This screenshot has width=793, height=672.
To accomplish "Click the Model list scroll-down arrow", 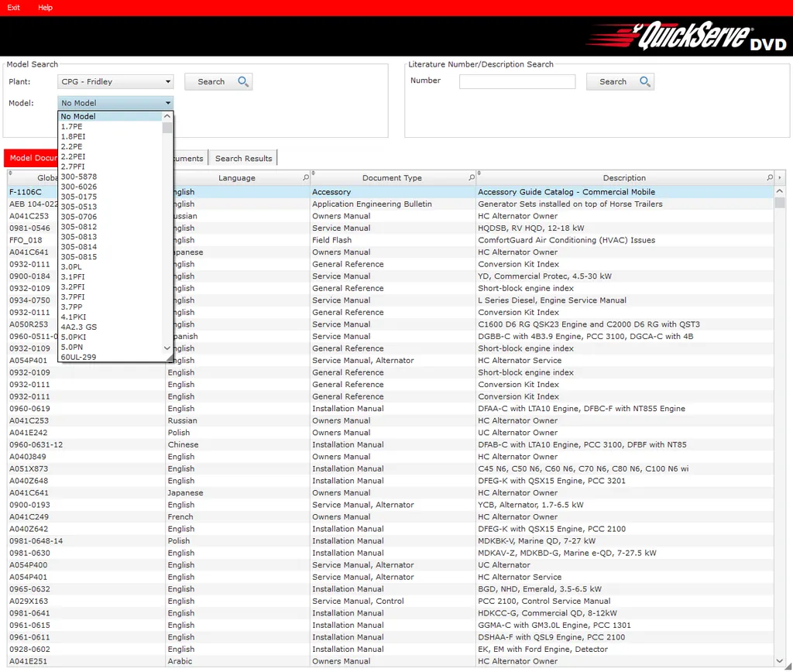I will (167, 348).
